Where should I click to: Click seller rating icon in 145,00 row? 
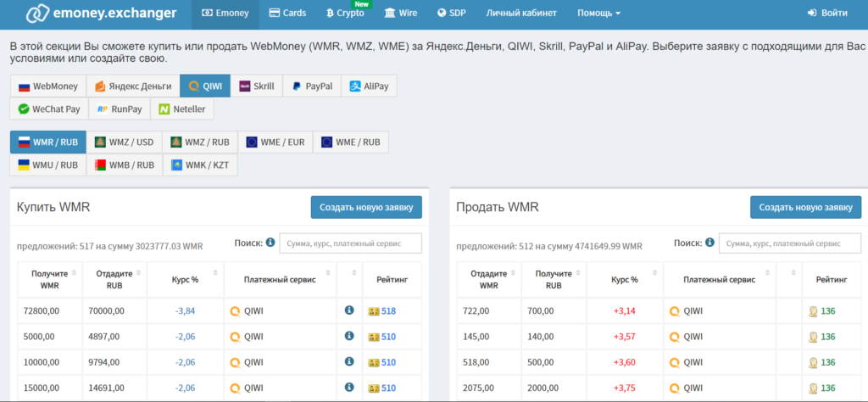tap(813, 337)
